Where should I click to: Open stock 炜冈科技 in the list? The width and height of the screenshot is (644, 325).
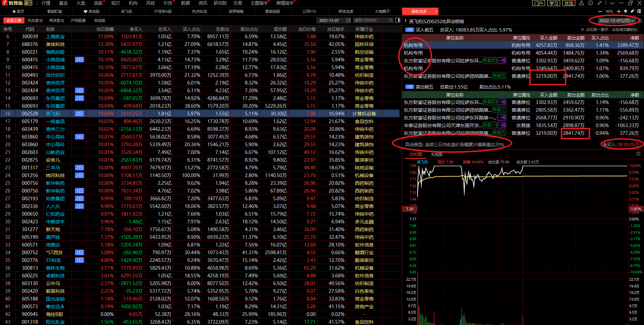pos(55,175)
